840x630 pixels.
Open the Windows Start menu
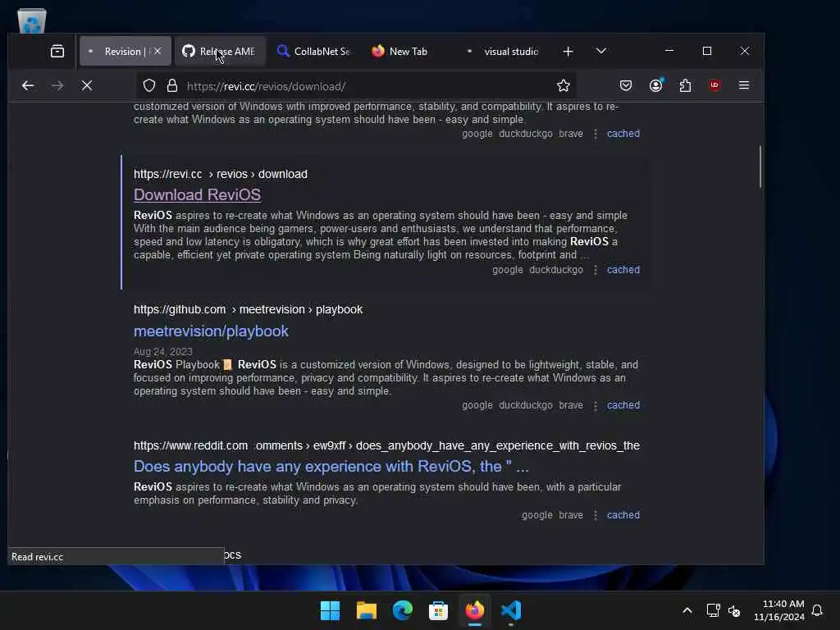330,610
